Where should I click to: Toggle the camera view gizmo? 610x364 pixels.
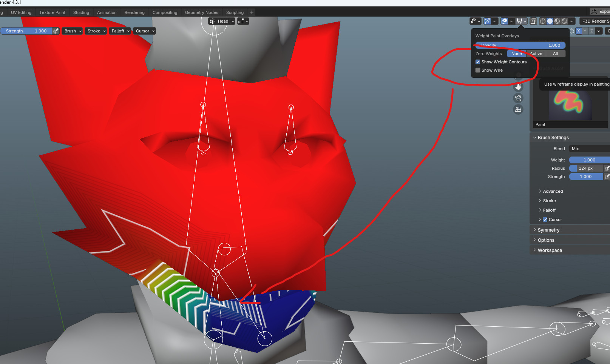(518, 98)
